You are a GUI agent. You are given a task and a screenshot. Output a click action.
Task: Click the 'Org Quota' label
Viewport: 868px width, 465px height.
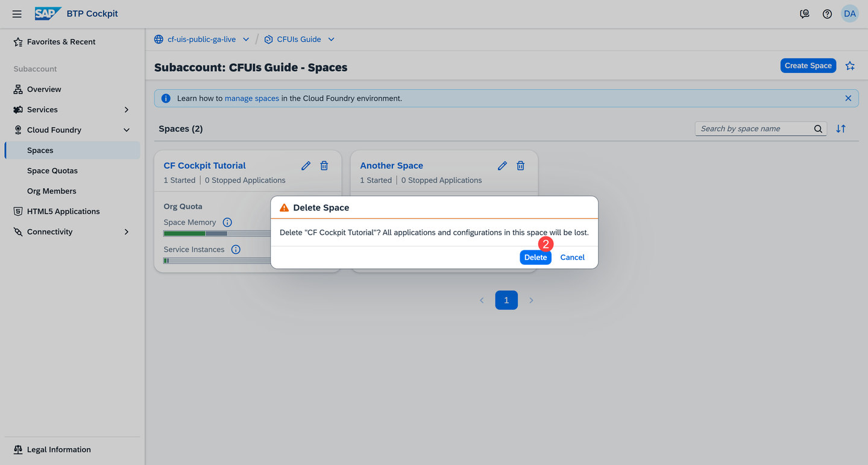point(183,206)
